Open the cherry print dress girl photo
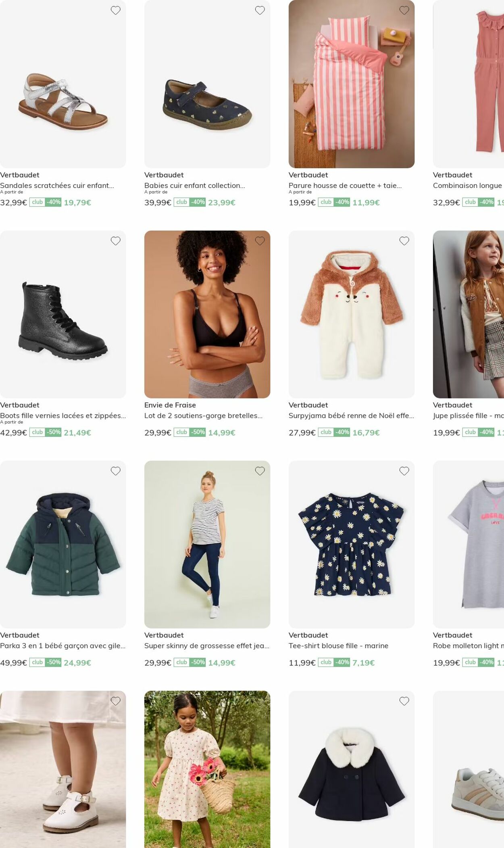 [x=207, y=769]
